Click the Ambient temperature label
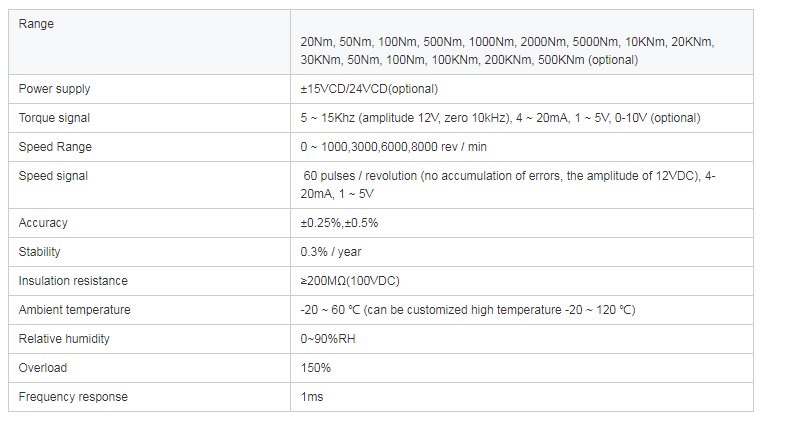 click(74, 310)
